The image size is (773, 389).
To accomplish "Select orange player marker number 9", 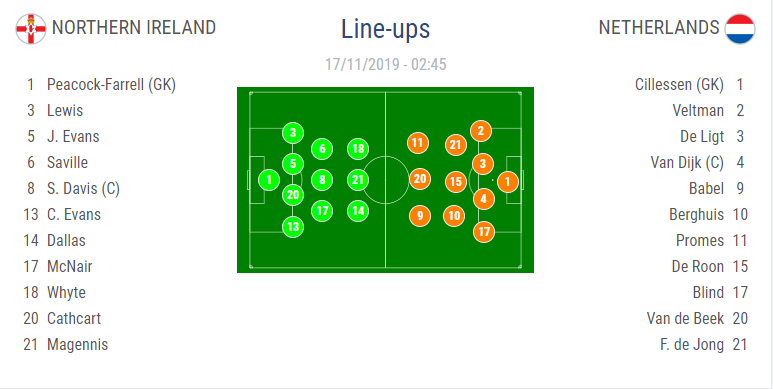I will click(420, 216).
